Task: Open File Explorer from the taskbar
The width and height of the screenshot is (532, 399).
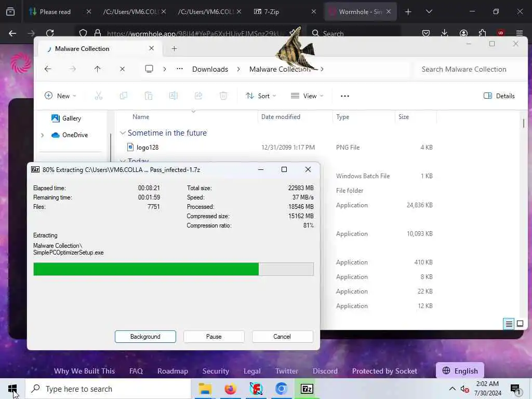Action: click(x=205, y=389)
